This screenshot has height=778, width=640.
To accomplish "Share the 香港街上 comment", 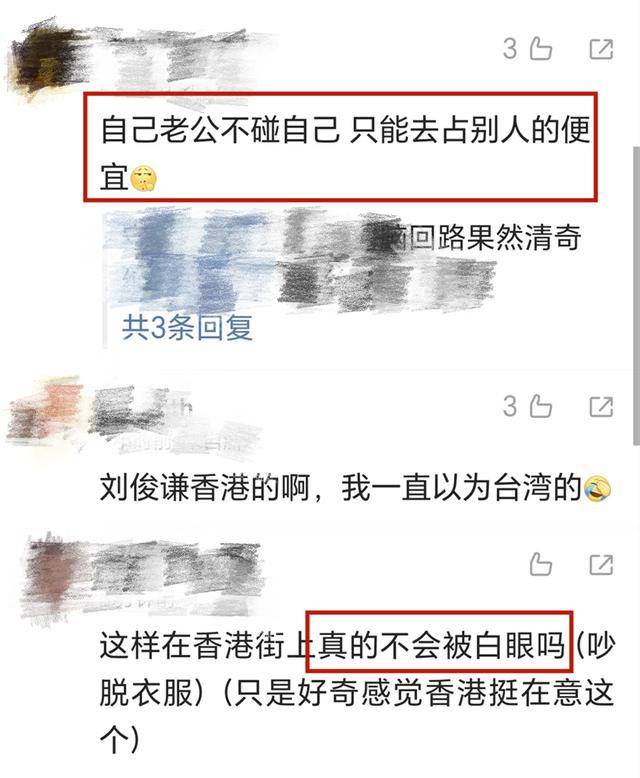I will pyautogui.click(x=601, y=565).
